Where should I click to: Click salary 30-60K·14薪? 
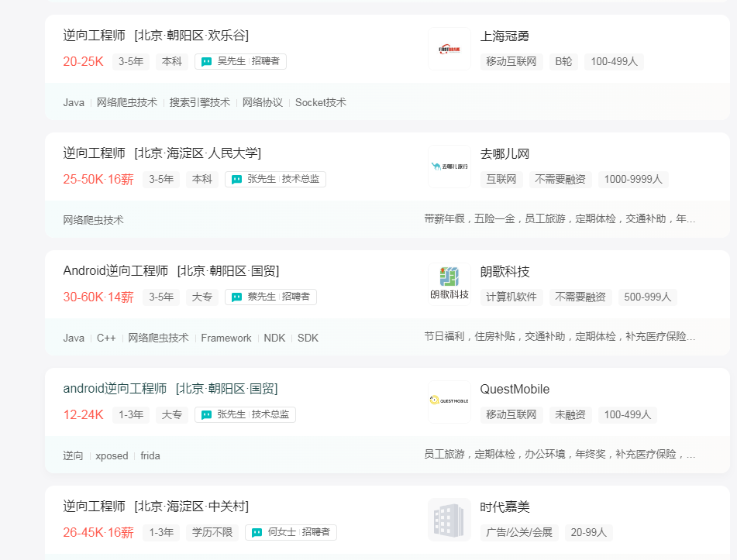click(98, 297)
